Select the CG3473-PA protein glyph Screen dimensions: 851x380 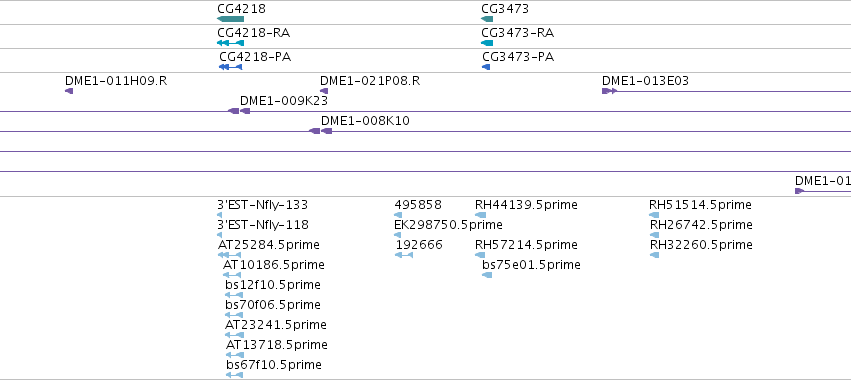[486, 67]
